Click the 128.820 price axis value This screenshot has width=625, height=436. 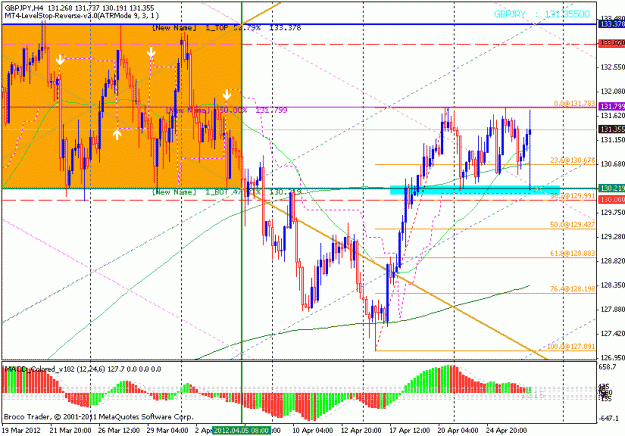click(612, 261)
